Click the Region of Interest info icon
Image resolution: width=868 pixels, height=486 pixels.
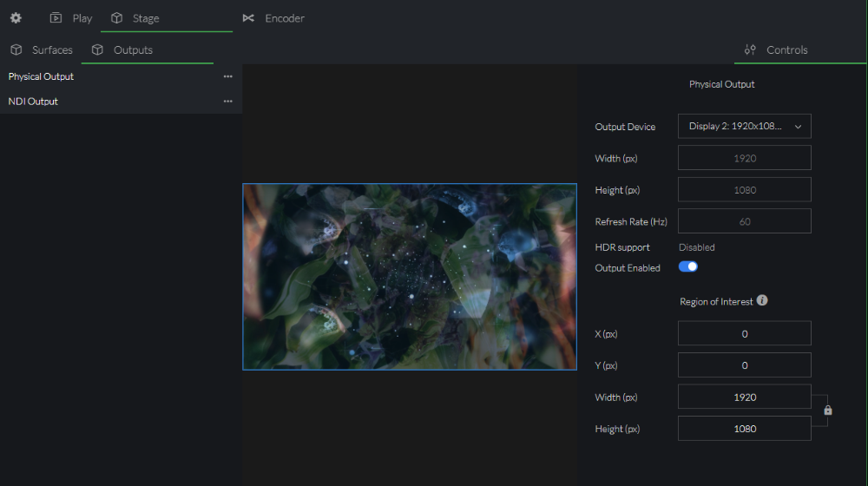click(762, 300)
